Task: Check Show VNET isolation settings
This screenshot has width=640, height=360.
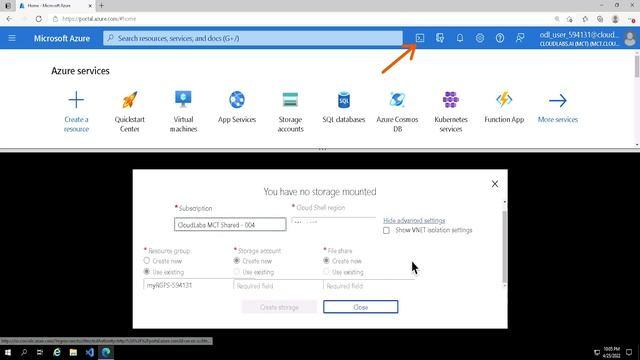Action: (386, 231)
